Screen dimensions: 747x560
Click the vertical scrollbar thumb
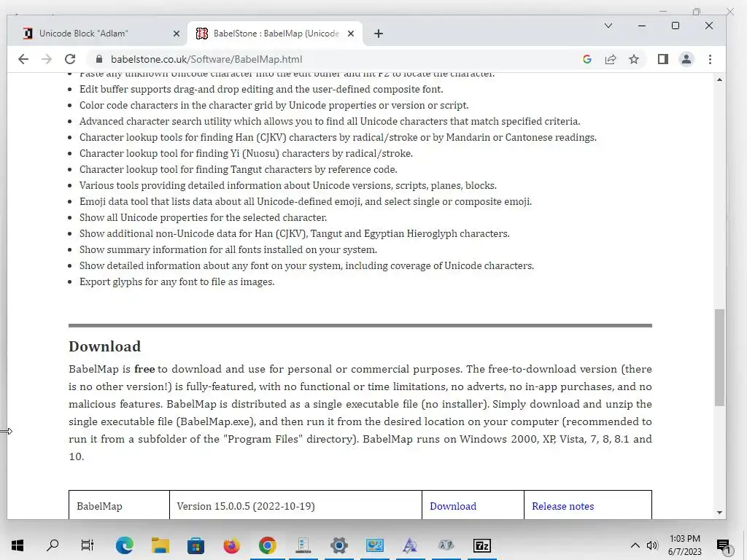coord(719,357)
